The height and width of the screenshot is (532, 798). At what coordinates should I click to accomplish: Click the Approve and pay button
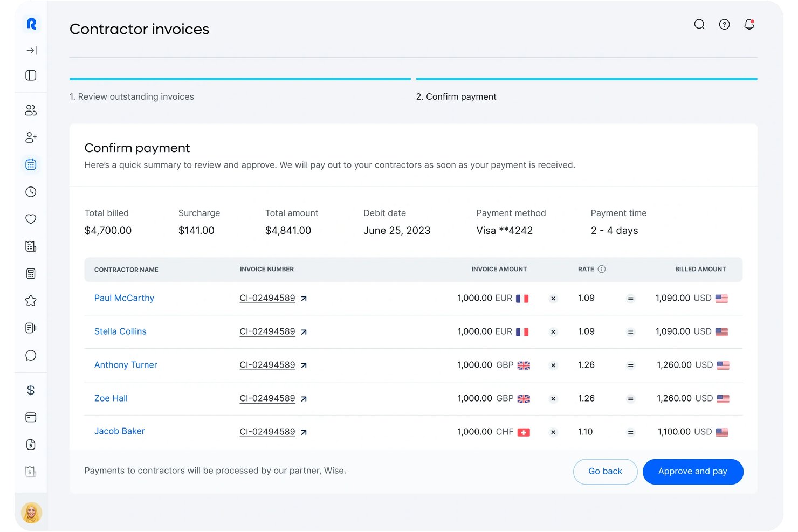[x=693, y=472]
